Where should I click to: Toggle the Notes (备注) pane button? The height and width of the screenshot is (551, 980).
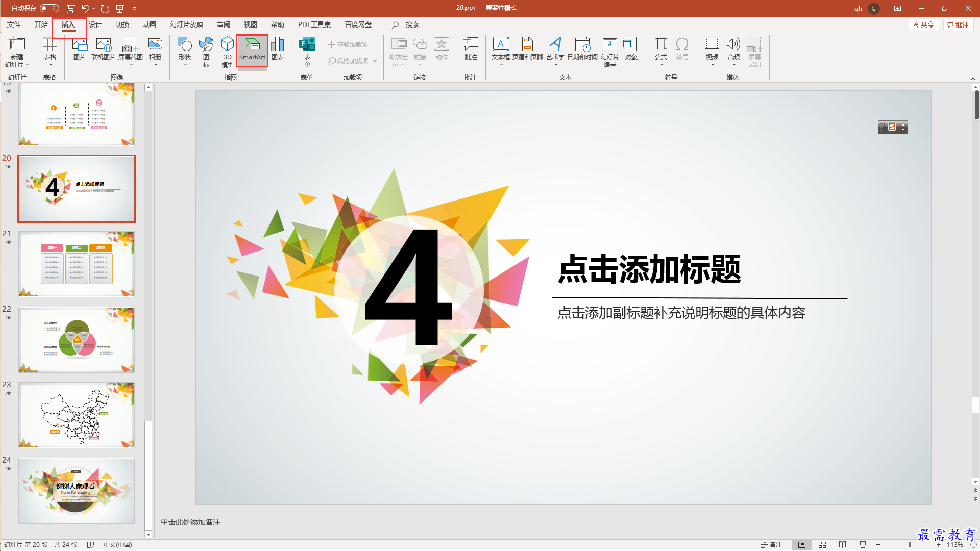pyautogui.click(x=772, y=545)
